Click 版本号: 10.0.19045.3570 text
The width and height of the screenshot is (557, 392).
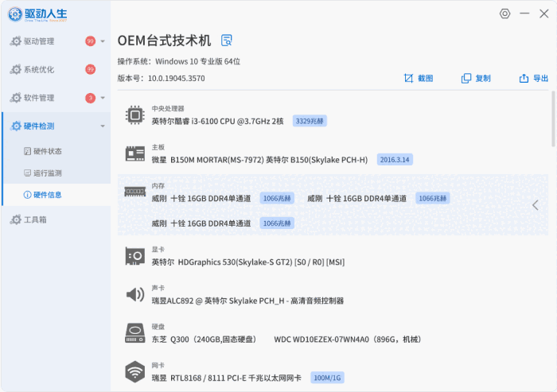coord(161,78)
